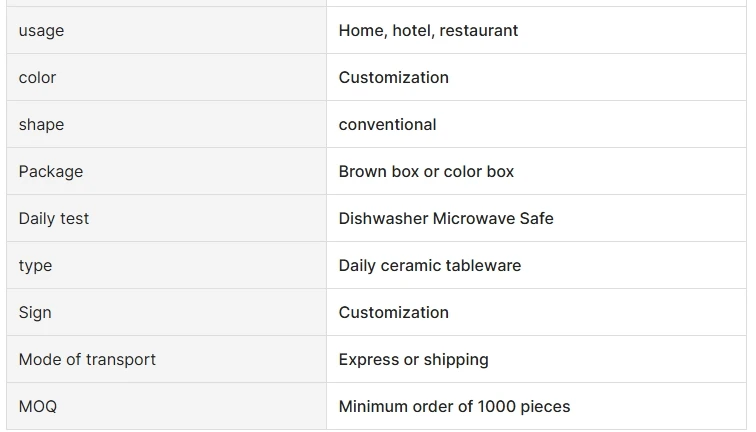The width and height of the screenshot is (756, 432).
Task: Click the 'MOQ' label cell
Action: tap(38, 407)
